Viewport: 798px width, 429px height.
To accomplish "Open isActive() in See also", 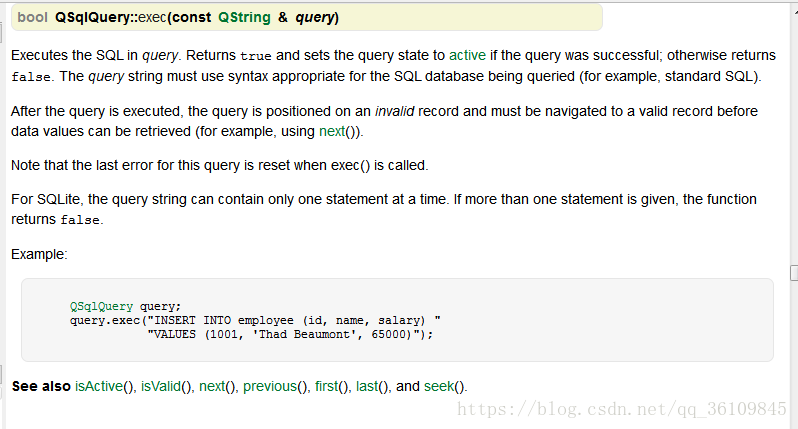I will (99, 386).
